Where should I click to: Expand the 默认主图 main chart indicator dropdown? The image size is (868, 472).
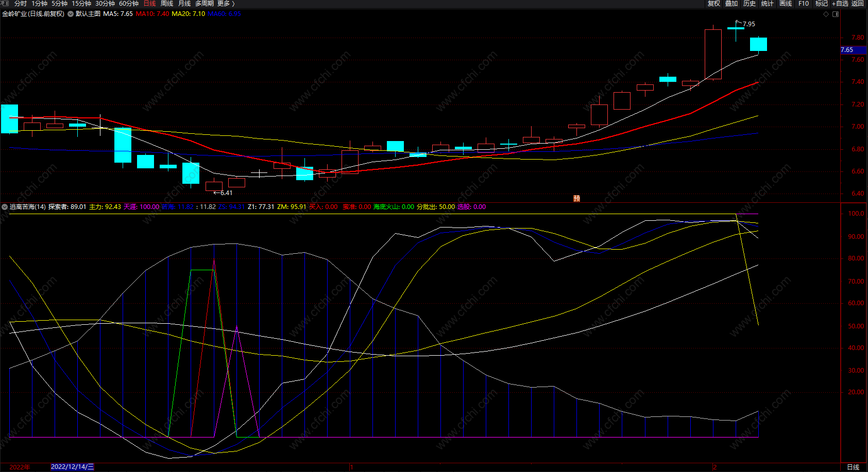pos(71,14)
